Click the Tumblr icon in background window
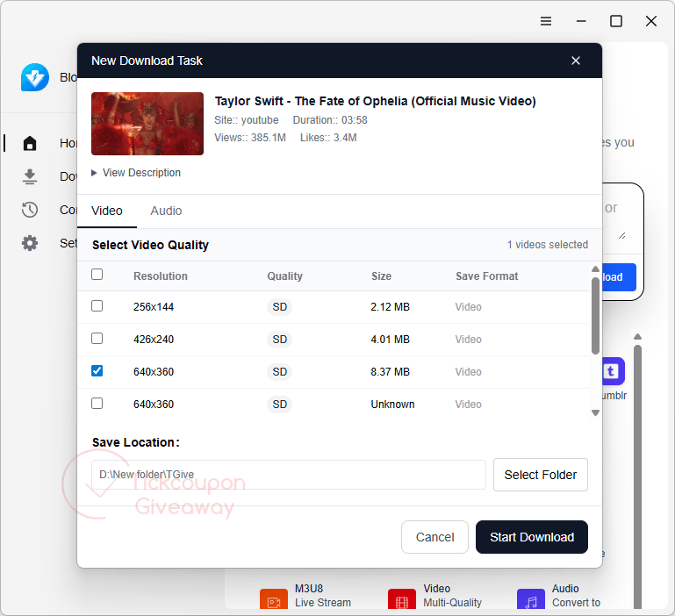The height and width of the screenshot is (616, 675). 613,370
